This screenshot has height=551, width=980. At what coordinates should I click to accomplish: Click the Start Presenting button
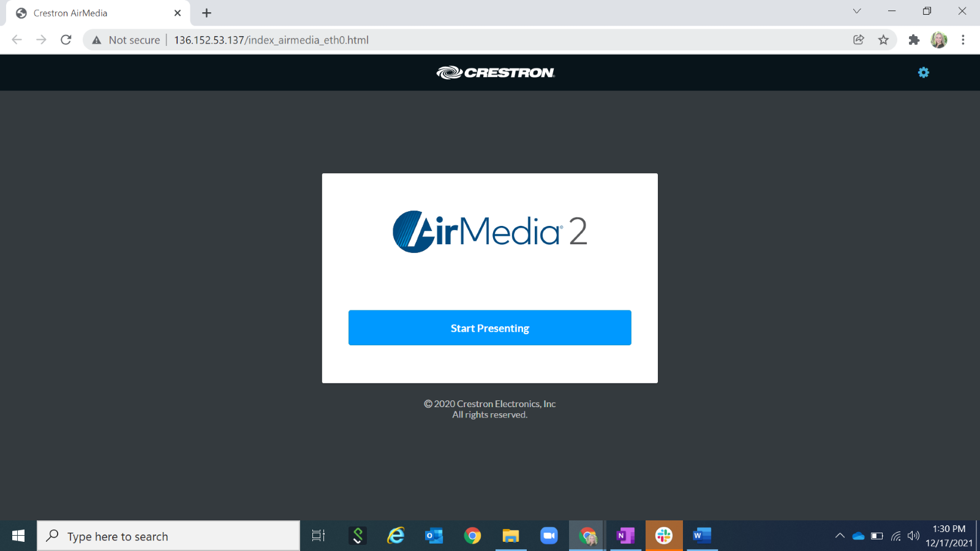pos(490,328)
